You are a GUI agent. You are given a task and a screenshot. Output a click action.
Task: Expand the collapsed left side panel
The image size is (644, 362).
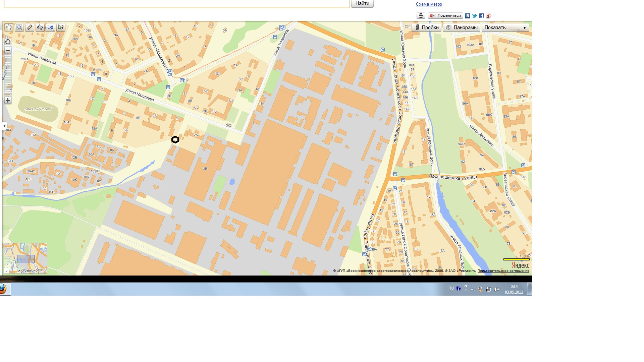coord(4,126)
